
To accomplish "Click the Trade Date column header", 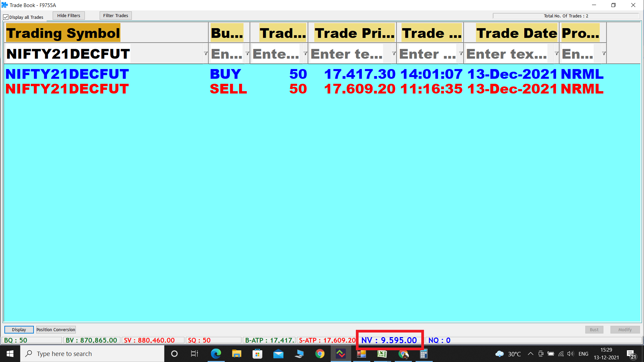I will [516, 33].
